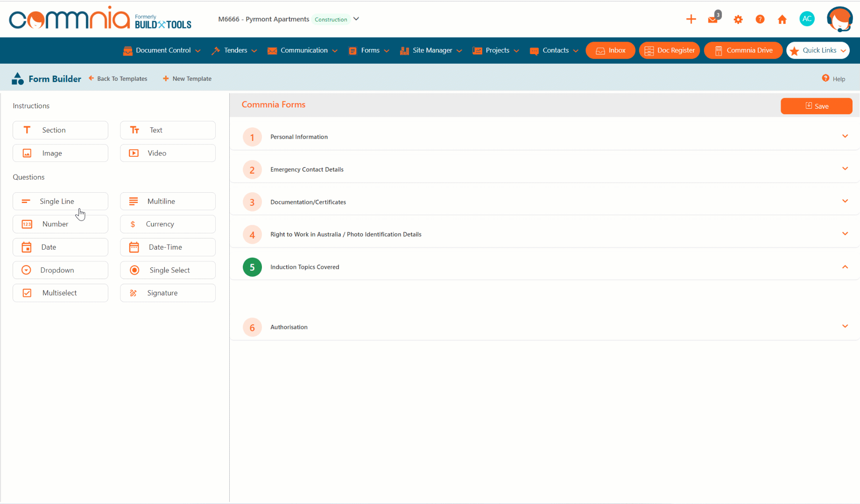Expand the Personal Information section
This screenshot has width=860, height=504.
pyautogui.click(x=845, y=136)
